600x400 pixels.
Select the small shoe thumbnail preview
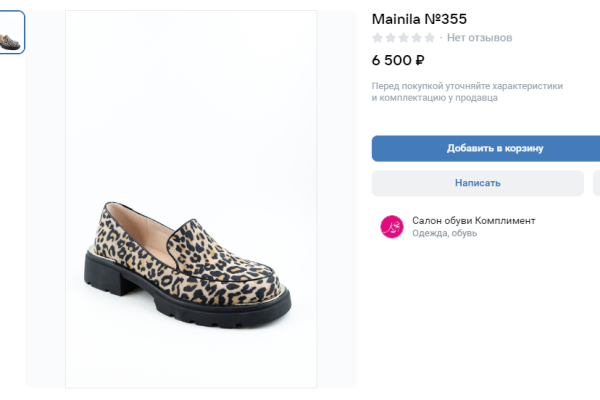point(12,32)
